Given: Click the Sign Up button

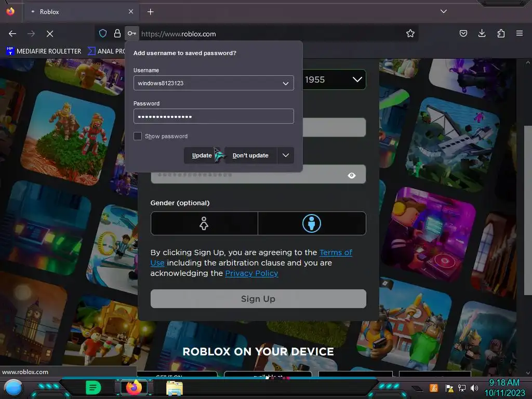Looking at the screenshot, I should point(258,299).
